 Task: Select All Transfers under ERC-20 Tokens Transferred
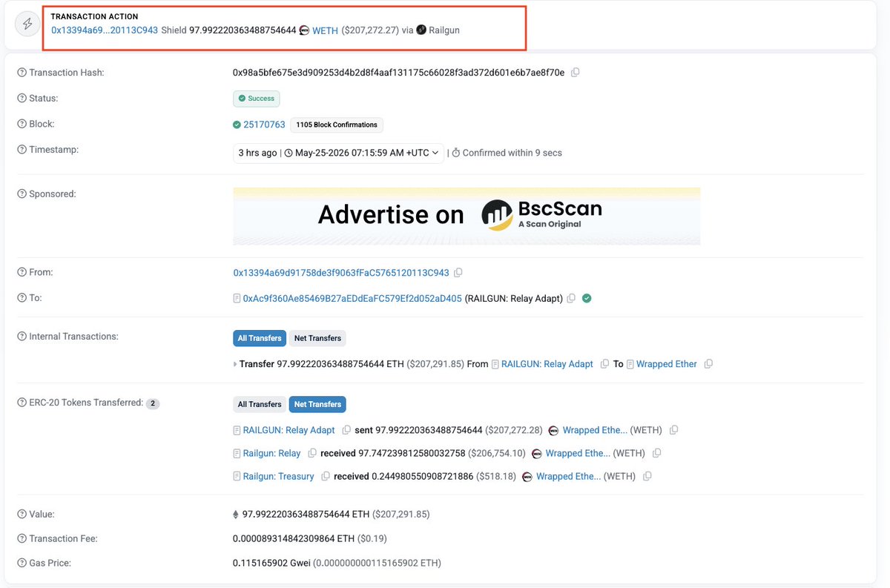coord(260,404)
